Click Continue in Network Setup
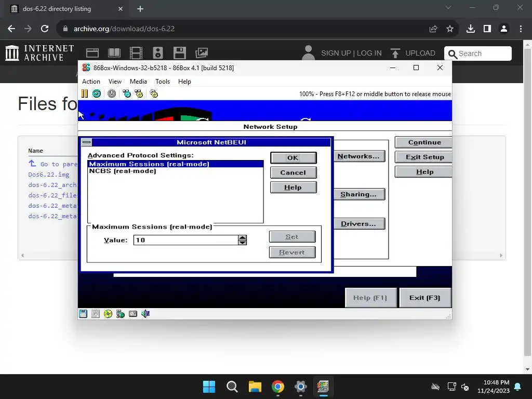This screenshot has width=532, height=399. coord(424,142)
